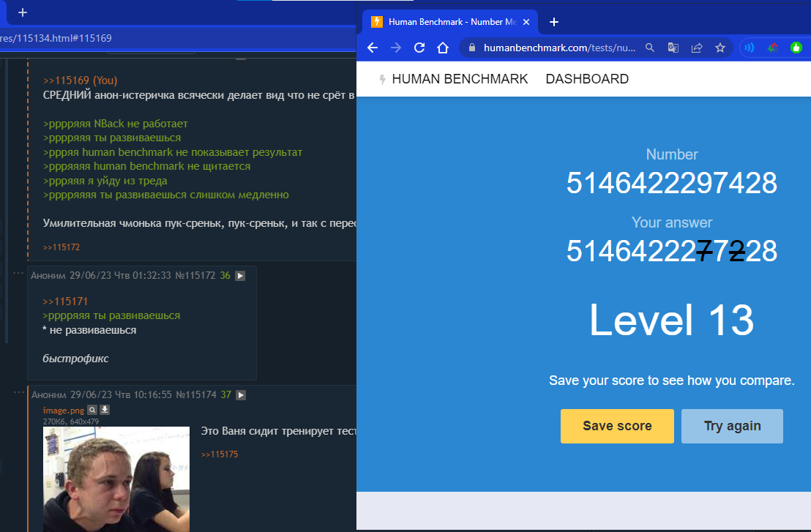
Task: Close the Human Benchmark tab
Action: [x=526, y=22]
